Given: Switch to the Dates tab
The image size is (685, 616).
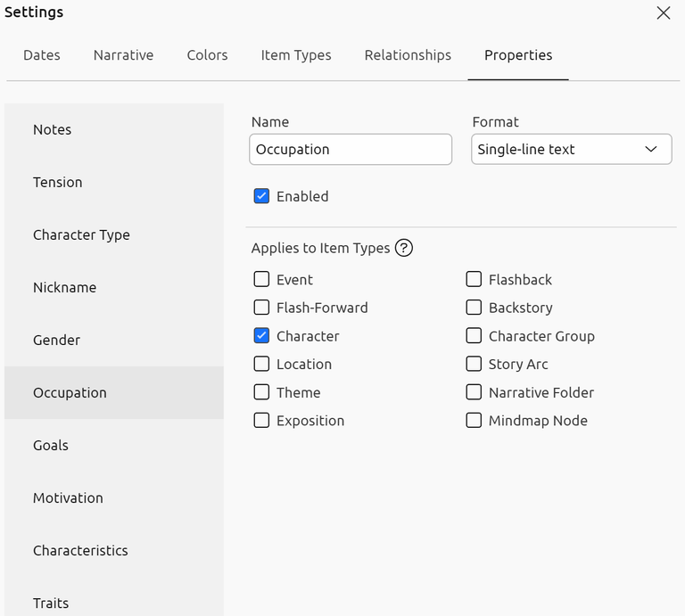Looking at the screenshot, I should pos(42,55).
